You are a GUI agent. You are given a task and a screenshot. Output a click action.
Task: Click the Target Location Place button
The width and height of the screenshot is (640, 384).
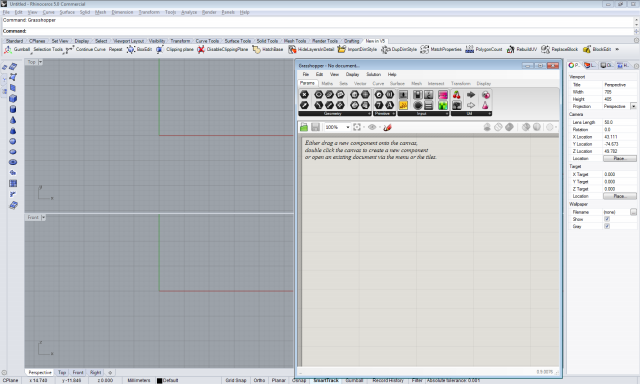620,196
